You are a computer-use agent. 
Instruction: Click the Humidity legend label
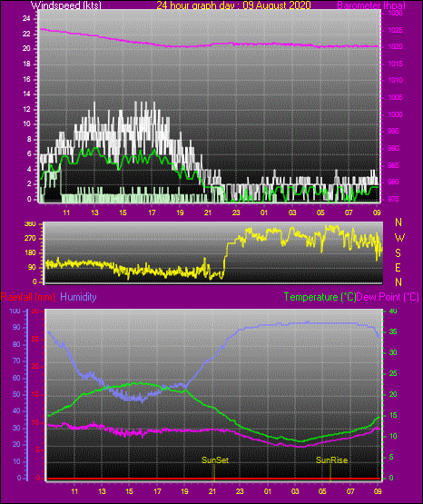78,297
